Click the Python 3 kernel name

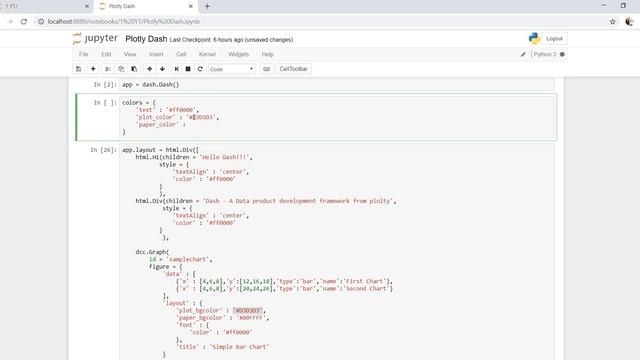click(545, 54)
